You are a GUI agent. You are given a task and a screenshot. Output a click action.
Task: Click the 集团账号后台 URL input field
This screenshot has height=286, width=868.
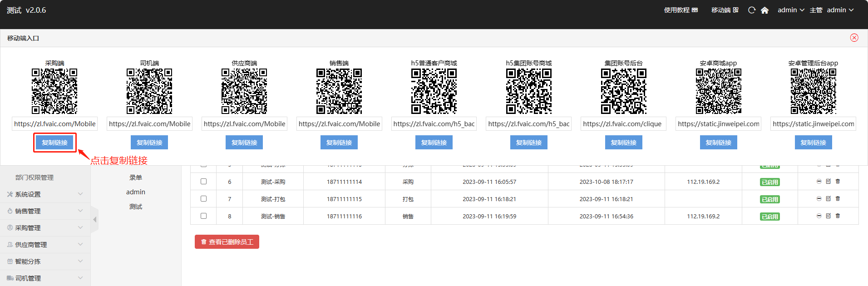pos(623,124)
